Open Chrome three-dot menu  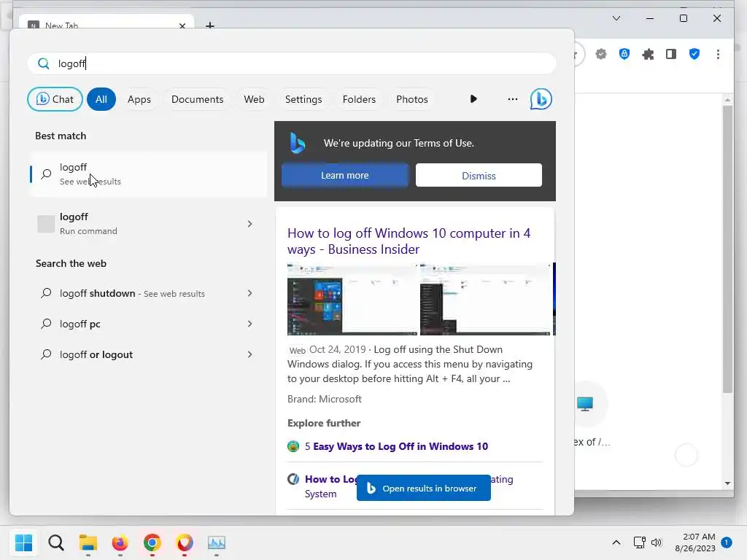(718, 54)
